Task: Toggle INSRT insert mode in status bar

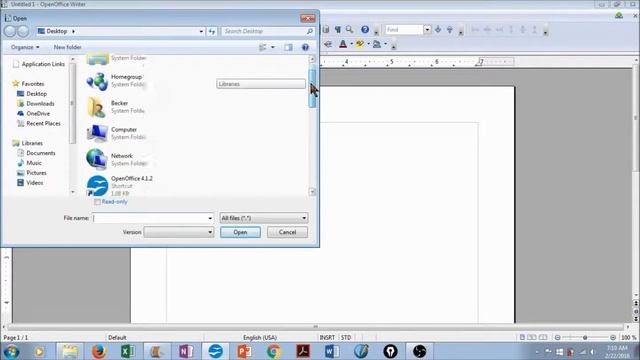Action: pos(327,338)
